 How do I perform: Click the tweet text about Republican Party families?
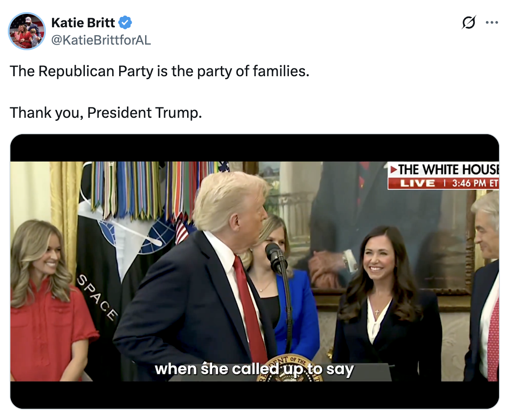(159, 71)
